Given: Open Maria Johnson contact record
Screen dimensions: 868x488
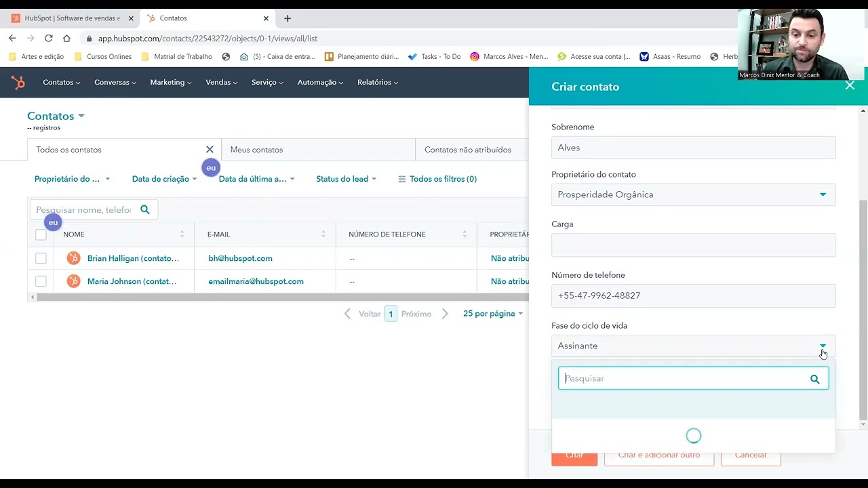Looking at the screenshot, I should pos(132,281).
